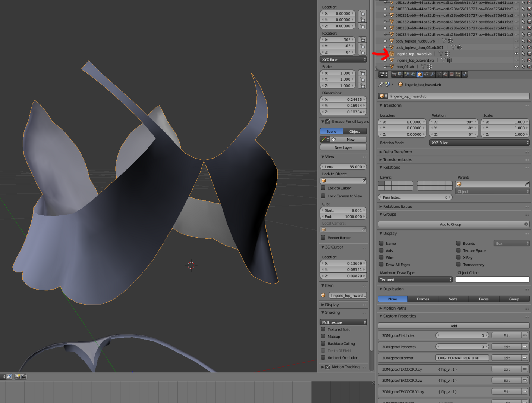Toggle the Wire display checkbox
Viewport: 532px width, 403px height.
point(381,257)
